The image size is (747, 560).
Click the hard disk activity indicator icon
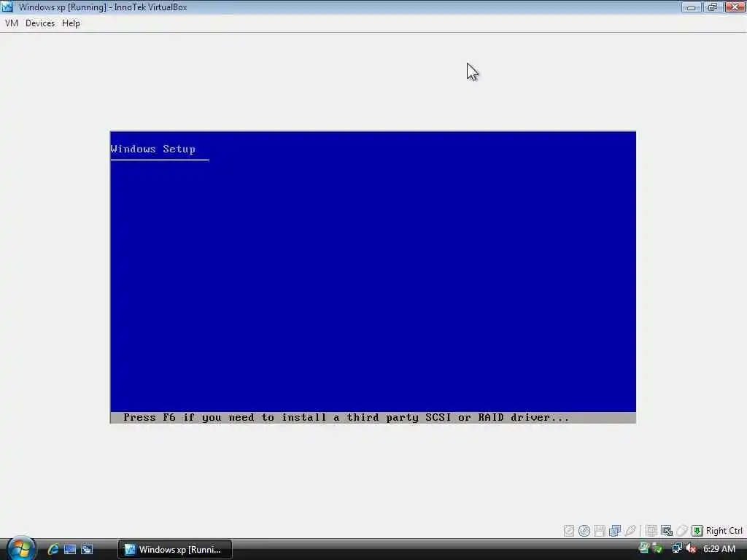569,531
